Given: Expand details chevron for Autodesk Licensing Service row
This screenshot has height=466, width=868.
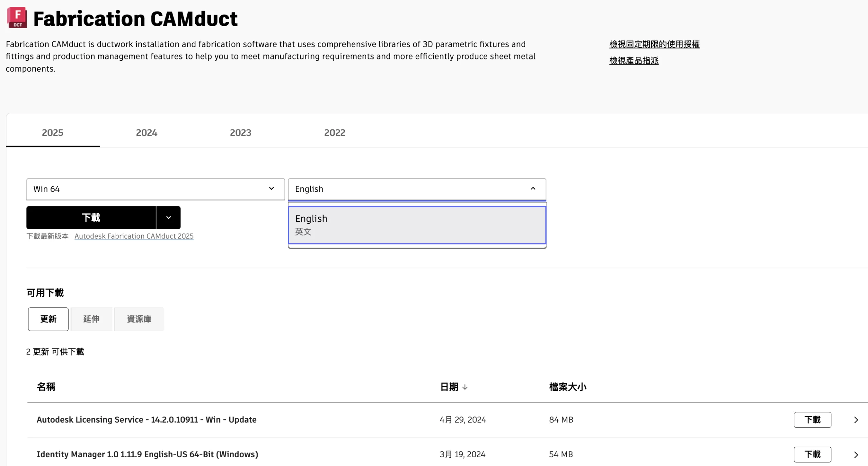Looking at the screenshot, I should pos(856,420).
